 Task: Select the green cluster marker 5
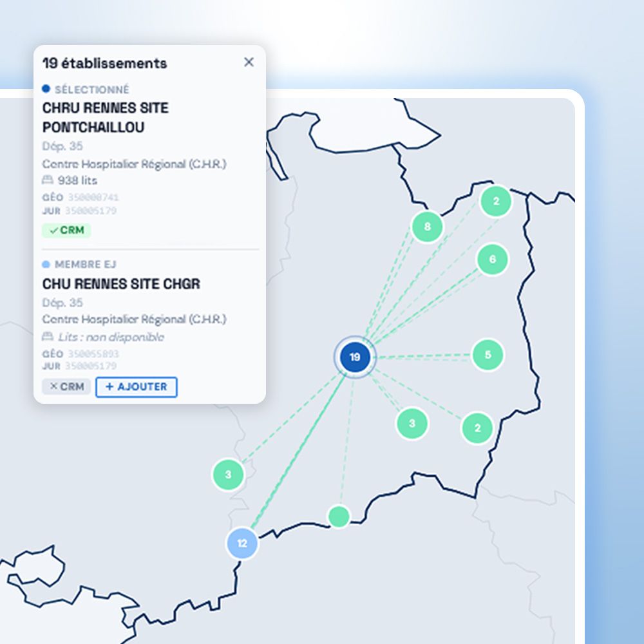(488, 354)
